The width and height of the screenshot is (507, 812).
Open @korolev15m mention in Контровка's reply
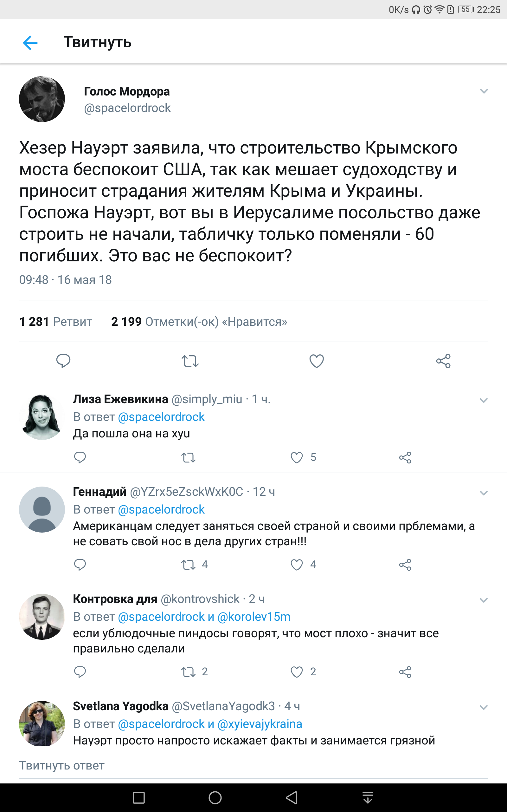click(x=254, y=617)
